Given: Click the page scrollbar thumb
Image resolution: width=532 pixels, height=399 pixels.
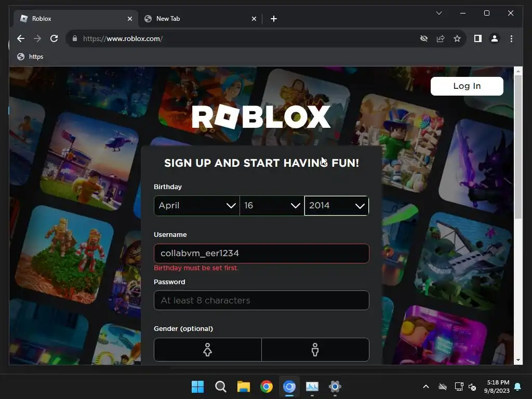Looking at the screenshot, I should click(518, 147).
